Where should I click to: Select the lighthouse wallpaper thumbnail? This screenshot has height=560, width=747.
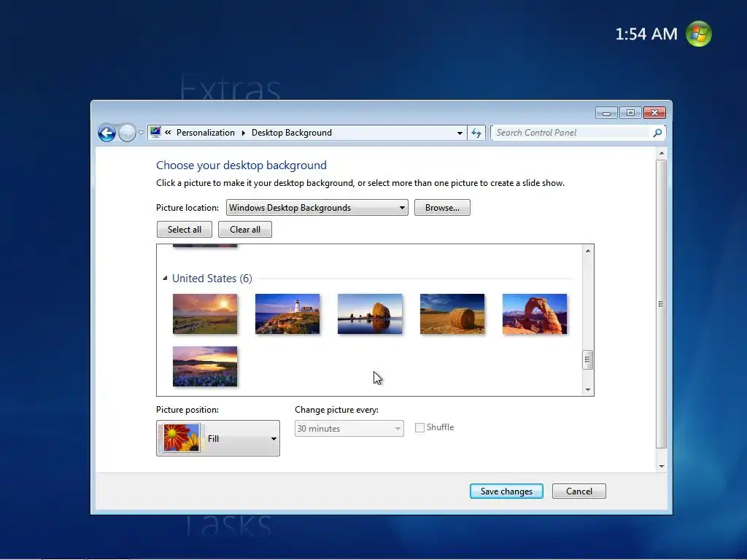[x=287, y=314]
